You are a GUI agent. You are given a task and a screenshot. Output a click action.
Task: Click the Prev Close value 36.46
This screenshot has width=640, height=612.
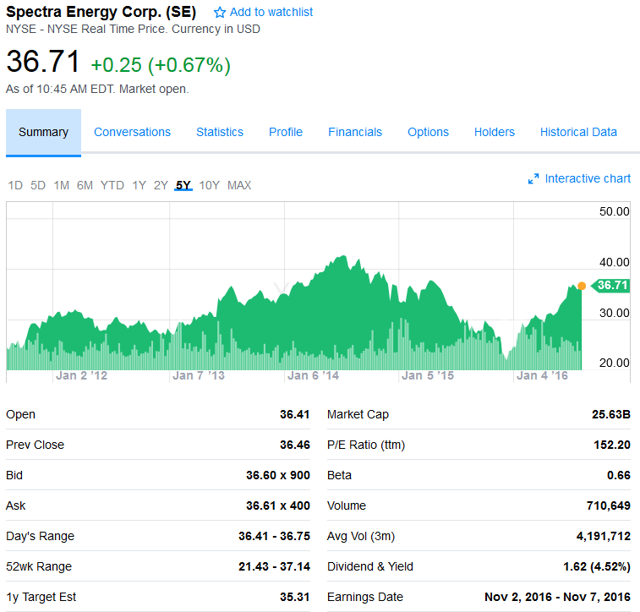295,445
